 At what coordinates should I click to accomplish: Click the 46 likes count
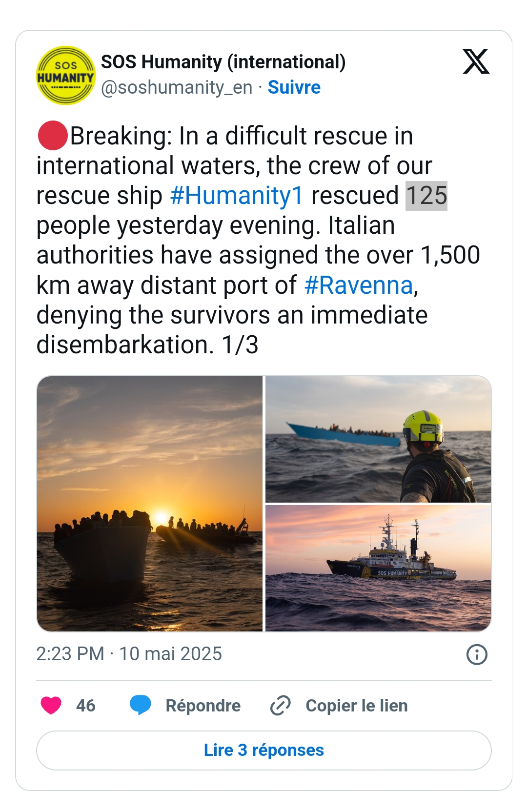point(86,706)
